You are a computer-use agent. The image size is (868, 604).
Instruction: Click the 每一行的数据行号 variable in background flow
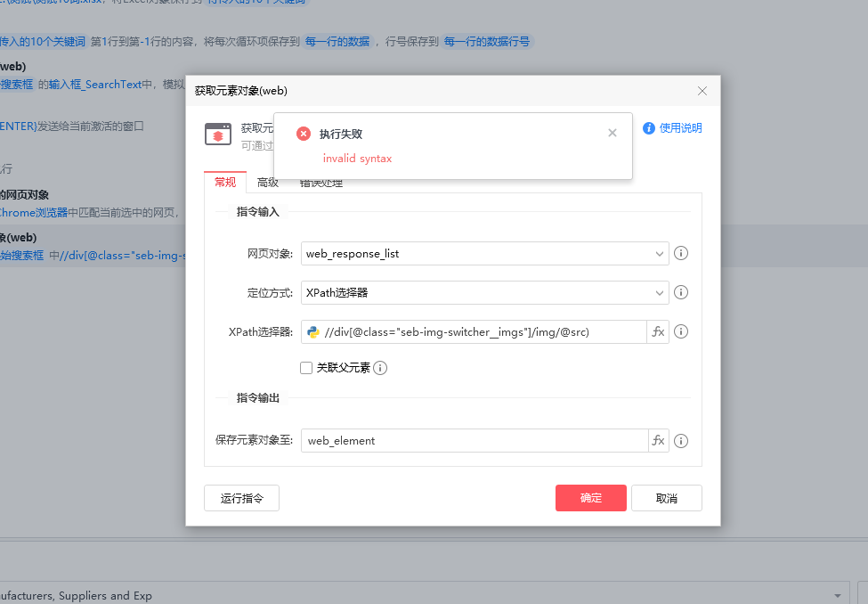tap(487, 42)
